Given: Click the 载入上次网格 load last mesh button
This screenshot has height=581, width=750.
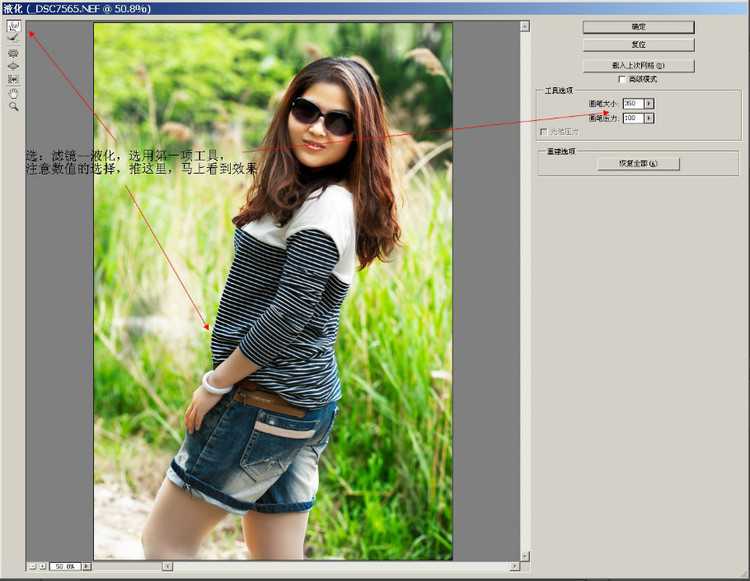Looking at the screenshot, I should click(639, 66).
